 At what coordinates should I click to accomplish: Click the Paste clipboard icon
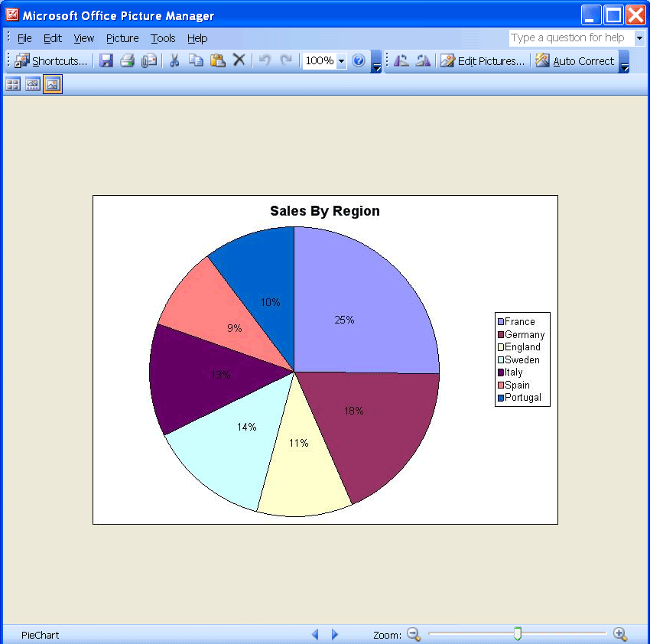coord(217,61)
